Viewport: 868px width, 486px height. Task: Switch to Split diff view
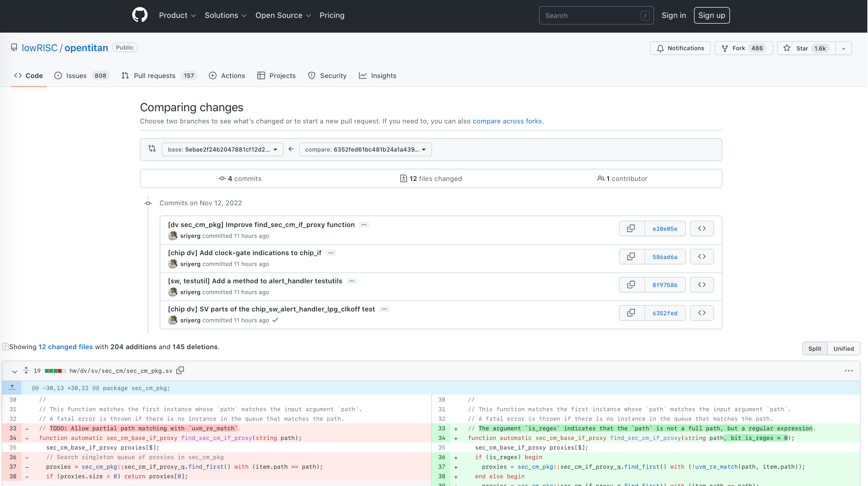pyautogui.click(x=815, y=348)
